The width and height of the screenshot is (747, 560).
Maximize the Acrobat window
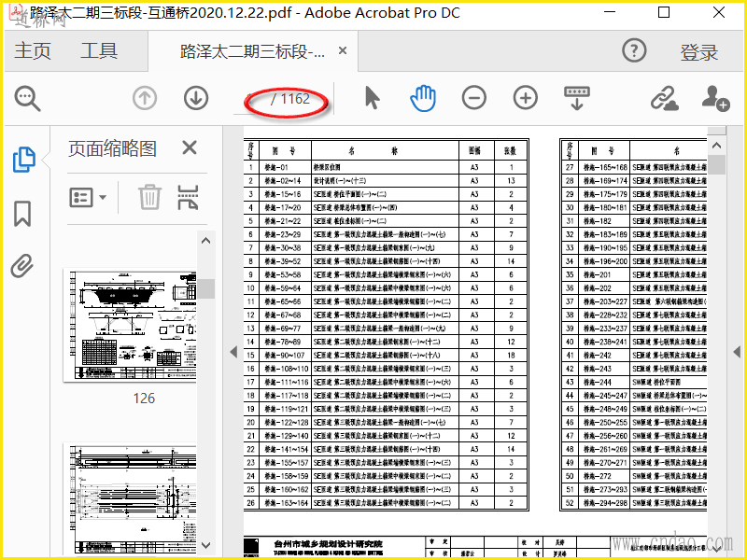point(664,12)
